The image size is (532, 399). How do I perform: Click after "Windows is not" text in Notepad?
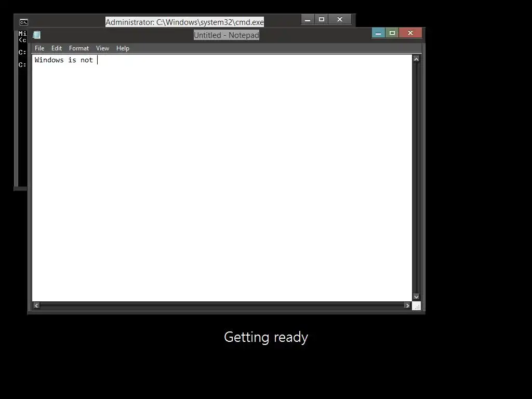(97, 60)
